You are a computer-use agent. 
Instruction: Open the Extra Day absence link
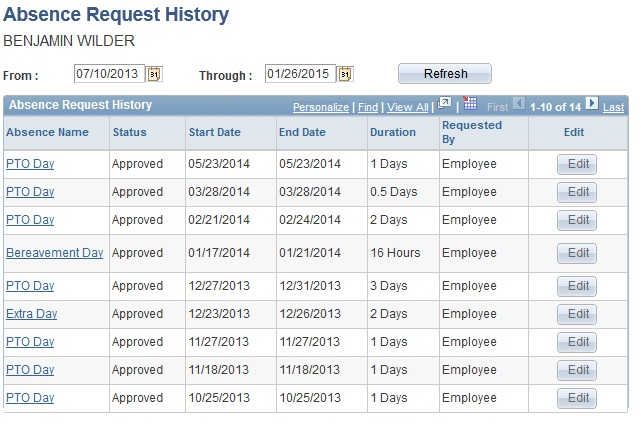(x=31, y=314)
